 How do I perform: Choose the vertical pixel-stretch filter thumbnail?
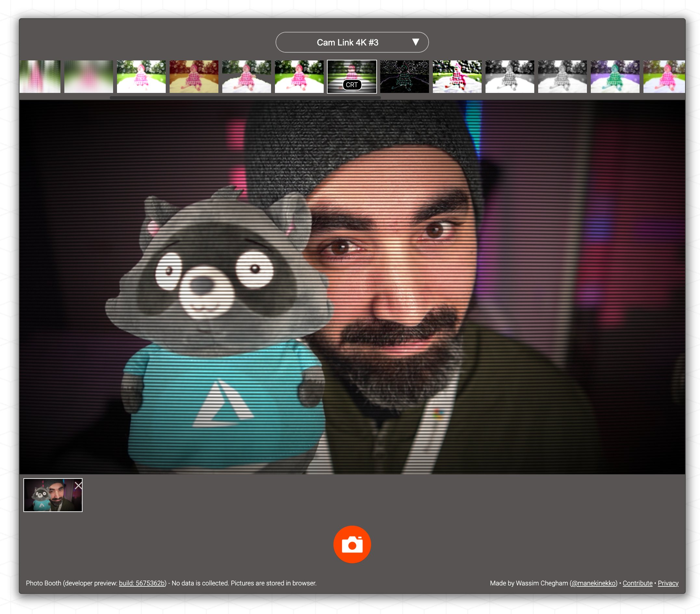(40, 77)
